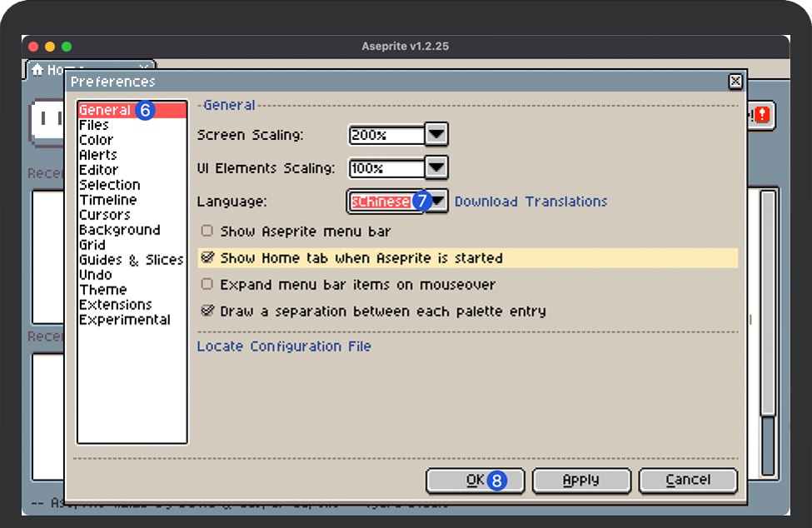Click the Home tab house icon
The height and width of the screenshot is (528, 812).
click(x=37, y=69)
